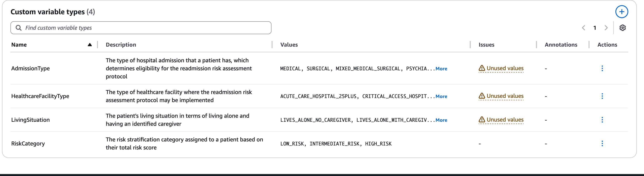Open actions menu for HealthcareFacilityType row
644x176 pixels.
pyautogui.click(x=602, y=96)
